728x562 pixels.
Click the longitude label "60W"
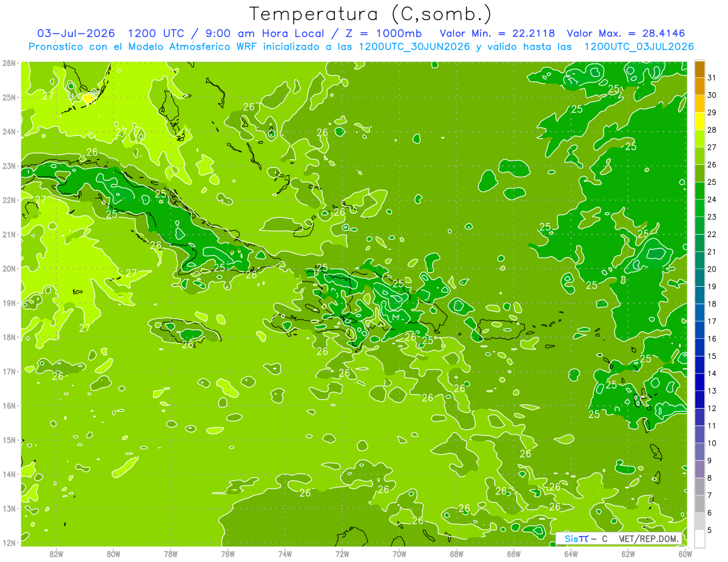click(x=685, y=554)
